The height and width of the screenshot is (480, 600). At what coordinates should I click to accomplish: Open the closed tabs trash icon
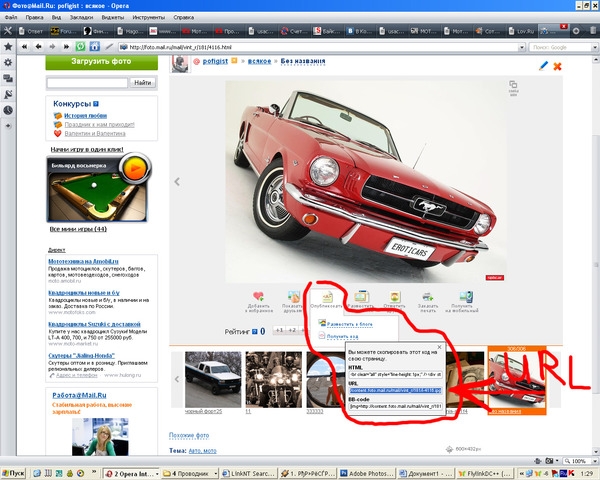click(x=593, y=31)
